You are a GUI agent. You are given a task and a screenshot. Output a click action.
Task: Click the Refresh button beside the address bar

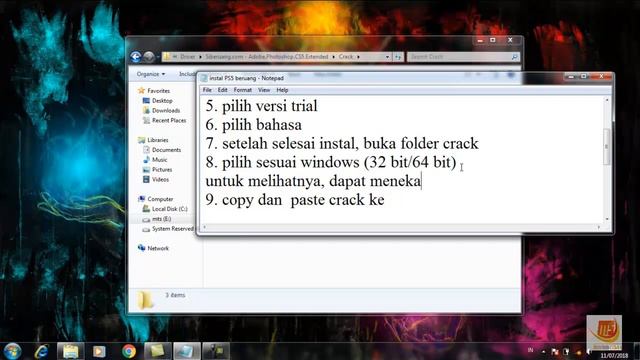398,57
